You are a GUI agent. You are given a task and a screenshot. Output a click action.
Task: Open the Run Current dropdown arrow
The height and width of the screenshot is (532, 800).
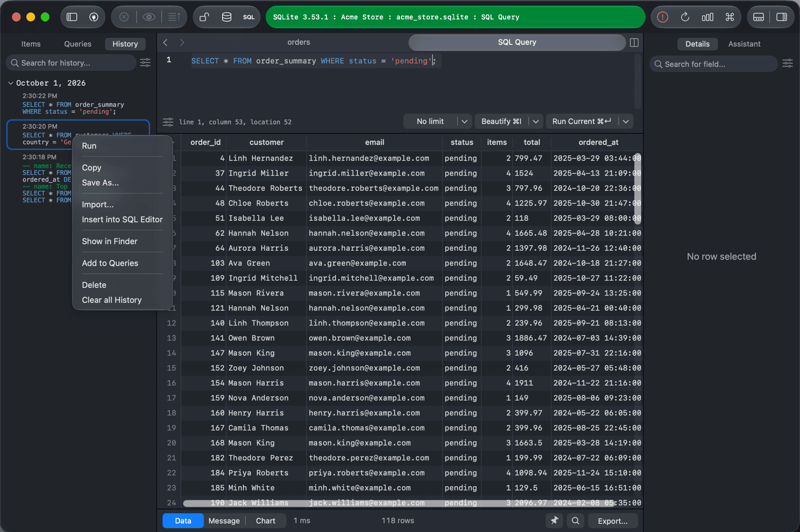[x=626, y=121]
